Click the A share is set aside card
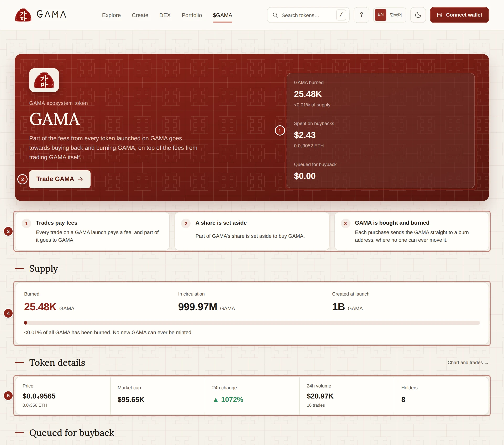This screenshot has width=504, height=445. coord(252,231)
